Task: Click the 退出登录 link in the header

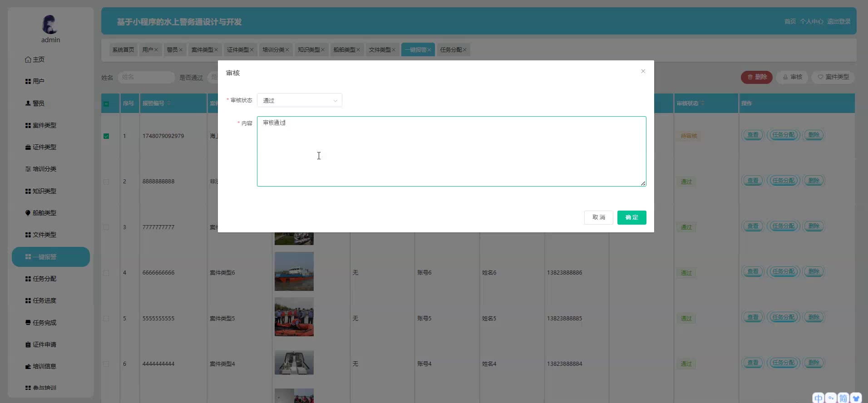Action: coord(839,21)
